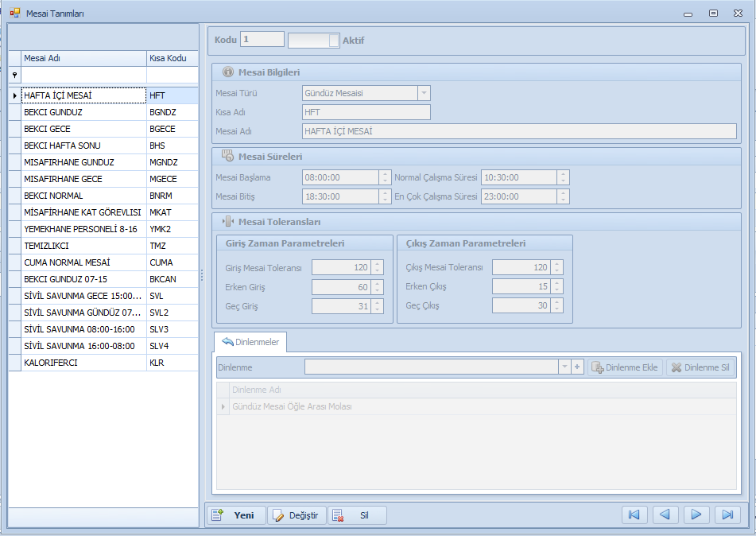The image size is (756, 536).
Task: Switch to the Dinlenmeler tab
Action: tap(250, 342)
